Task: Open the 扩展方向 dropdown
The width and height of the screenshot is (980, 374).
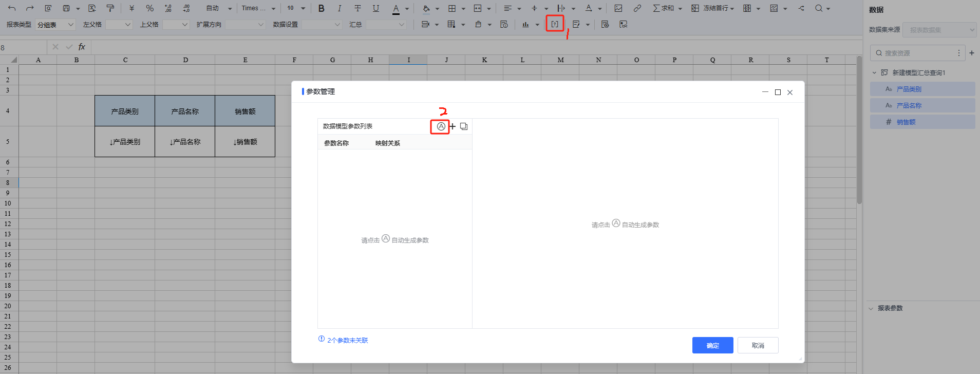Action: click(x=246, y=25)
